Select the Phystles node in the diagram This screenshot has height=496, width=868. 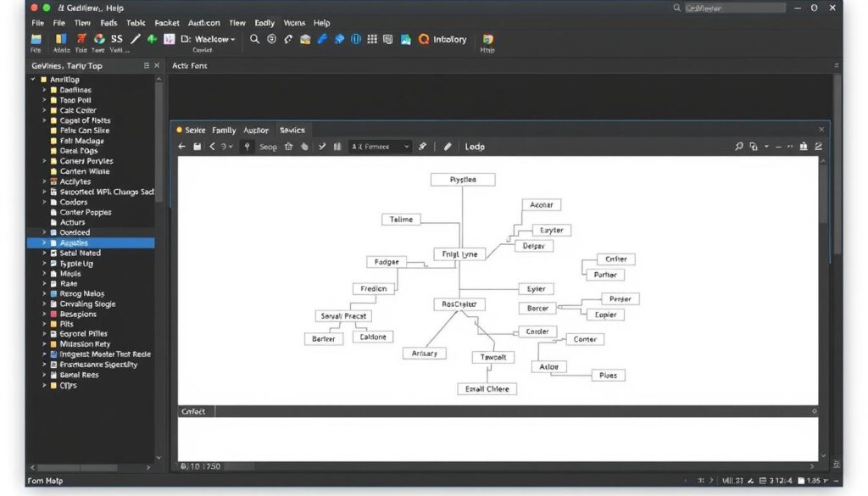(x=462, y=180)
